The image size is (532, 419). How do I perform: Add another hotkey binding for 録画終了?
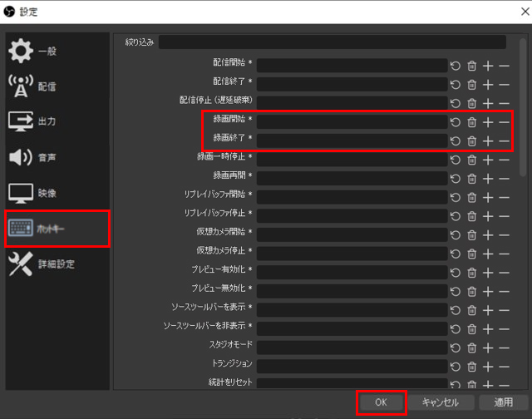[x=488, y=140]
